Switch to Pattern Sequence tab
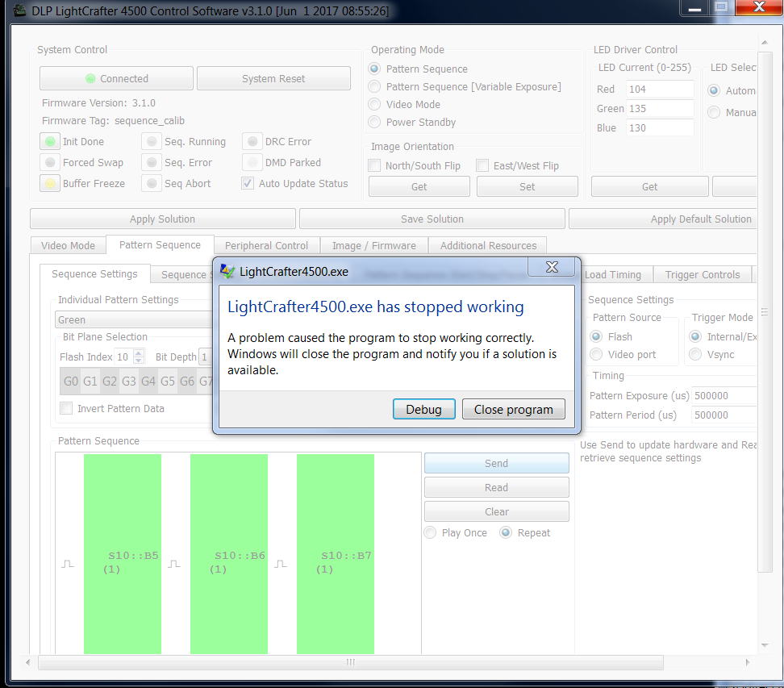The image size is (784, 688). coord(160,244)
